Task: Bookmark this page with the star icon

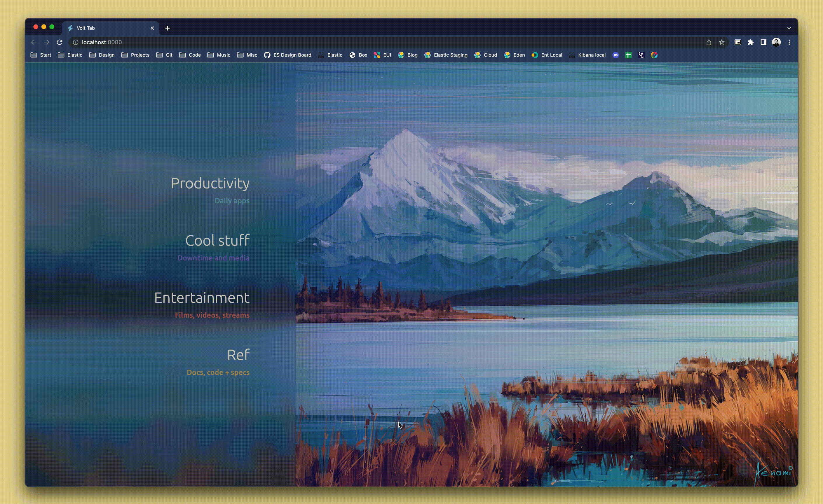Action: 721,42
